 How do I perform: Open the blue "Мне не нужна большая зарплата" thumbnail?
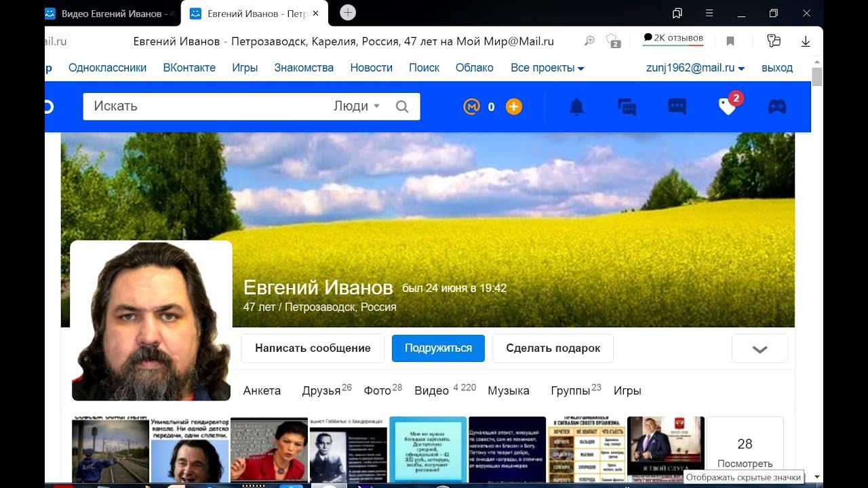pyautogui.click(x=428, y=449)
